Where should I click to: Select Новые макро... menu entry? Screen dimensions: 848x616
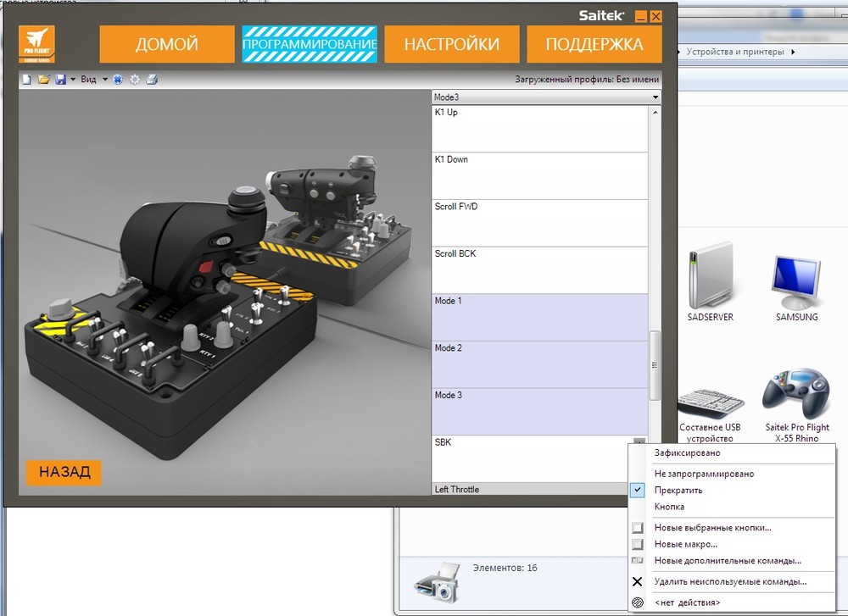pyautogui.click(x=732, y=544)
